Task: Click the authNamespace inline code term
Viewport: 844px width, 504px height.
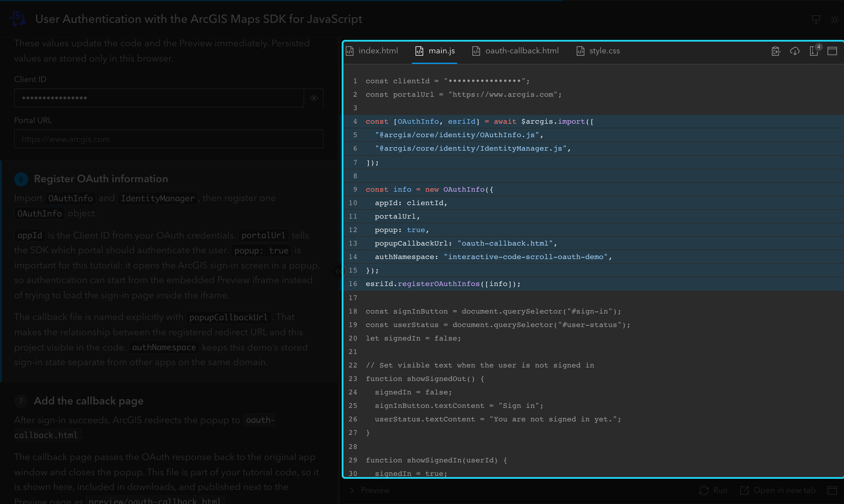Action: (x=164, y=347)
